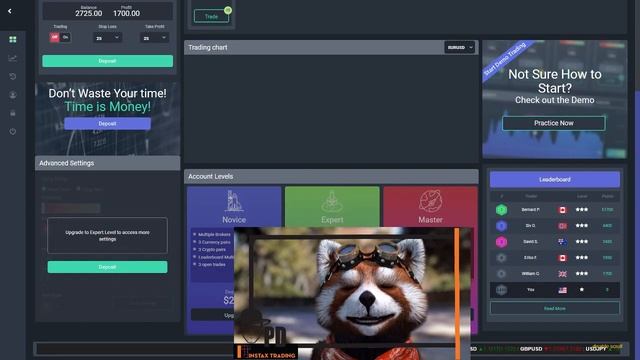Click the red panda video thumbnail
The height and width of the screenshot is (360, 640).
tap(352, 293)
